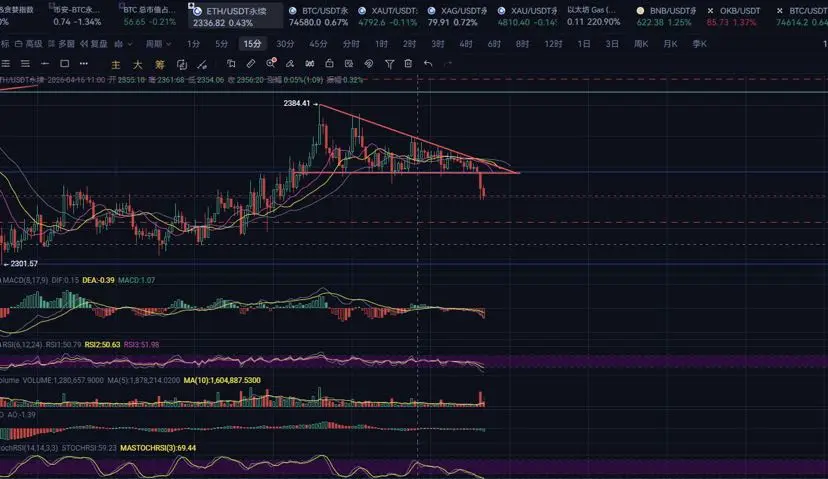
Task: Click the VOLUME indicator label
Action: click(x=62, y=380)
